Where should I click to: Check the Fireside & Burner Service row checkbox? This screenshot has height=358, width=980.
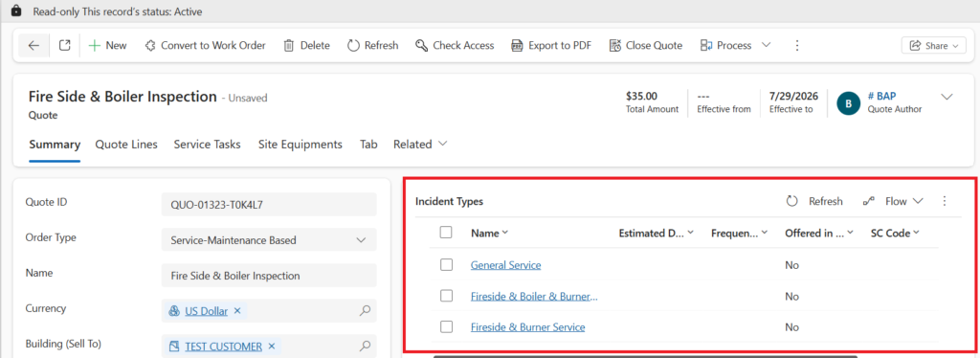[446, 326]
